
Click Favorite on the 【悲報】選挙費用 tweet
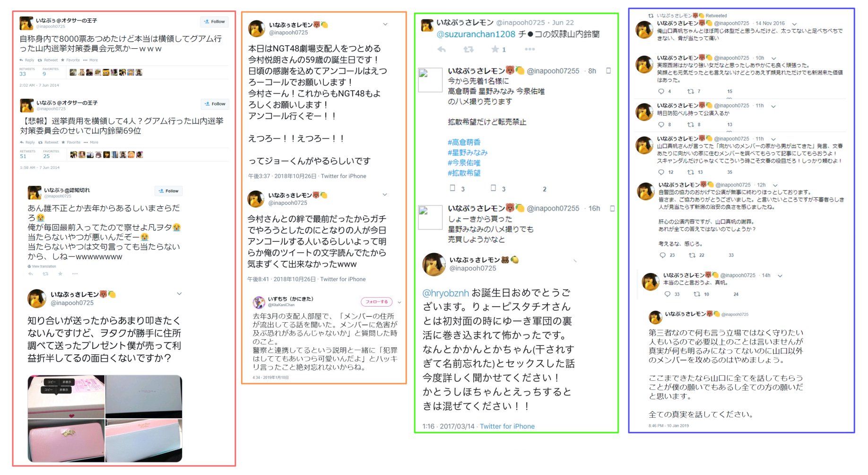point(70,142)
